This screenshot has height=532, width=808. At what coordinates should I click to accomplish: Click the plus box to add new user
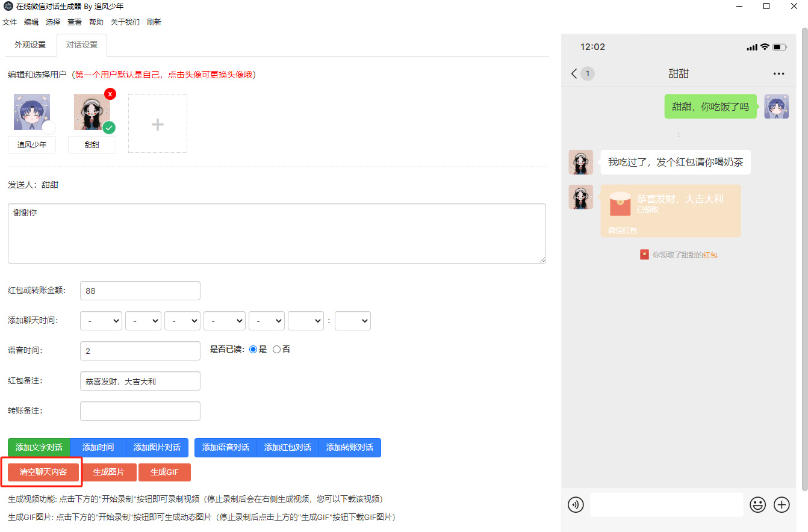click(x=157, y=123)
